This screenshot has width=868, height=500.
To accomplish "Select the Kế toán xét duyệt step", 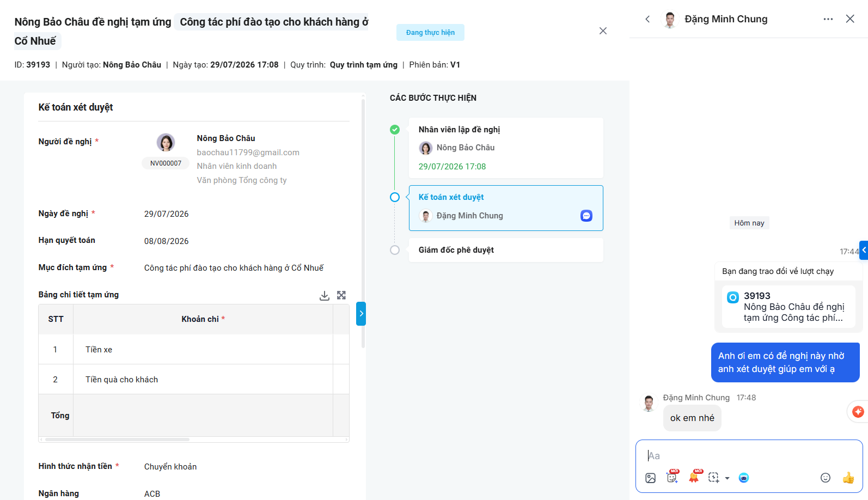I will click(506, 208).
